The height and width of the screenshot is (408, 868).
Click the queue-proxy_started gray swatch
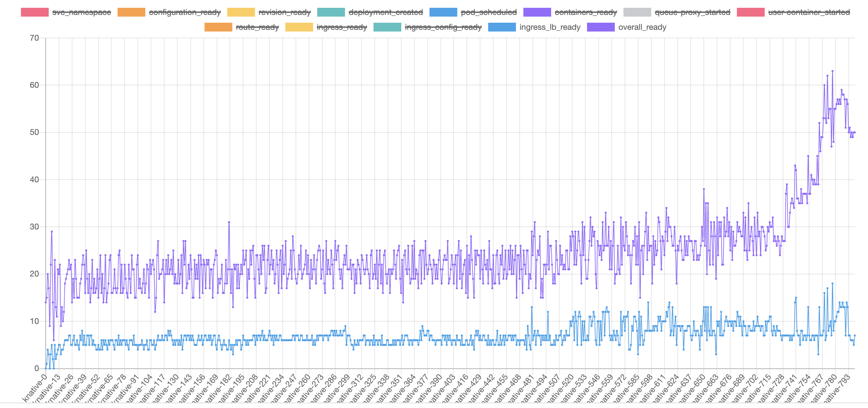(637, 12)
